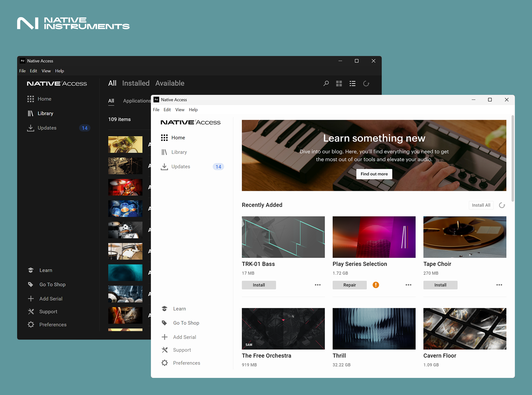Open Help menu in light window
Screen dimensions: 532x395
pyautogui.click(x=193, y=110)
